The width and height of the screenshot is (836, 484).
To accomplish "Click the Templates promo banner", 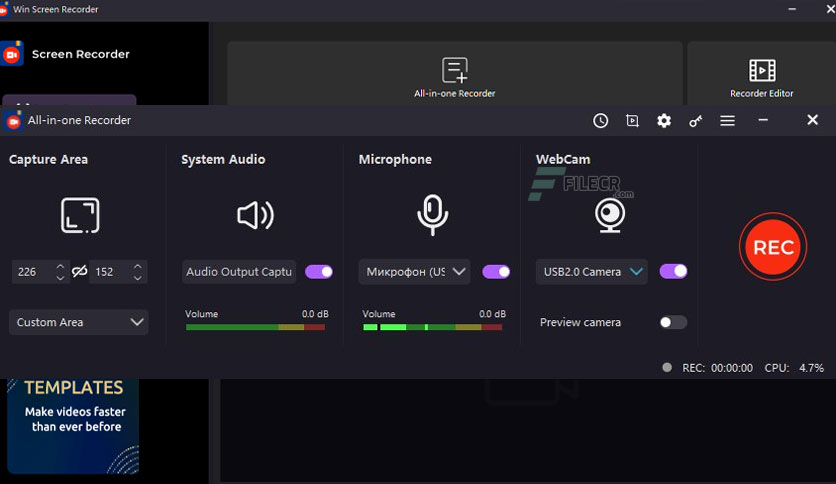I will pyautogui.click(x=73, y=426).
